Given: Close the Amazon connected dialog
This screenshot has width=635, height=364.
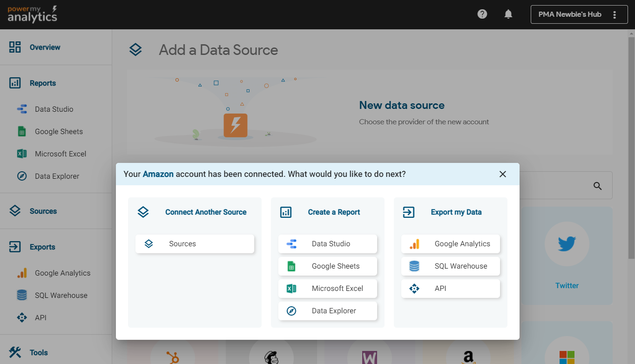Looking at the screenshot, I should (503, 174).
